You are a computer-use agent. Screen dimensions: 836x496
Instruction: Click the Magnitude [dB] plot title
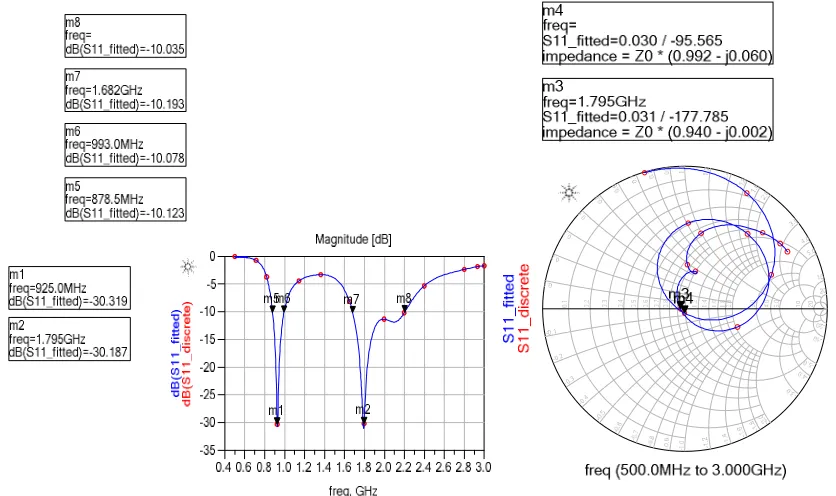353,239
